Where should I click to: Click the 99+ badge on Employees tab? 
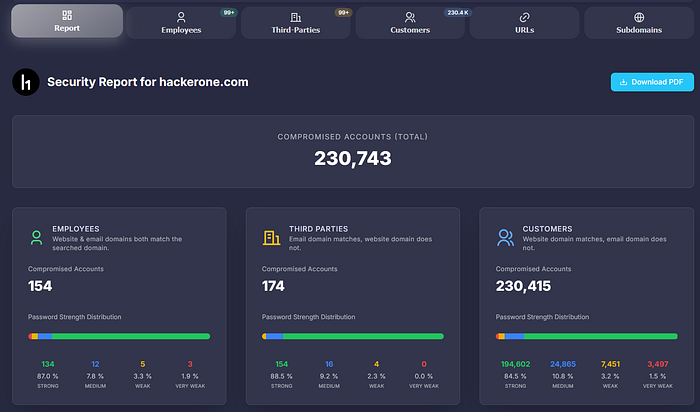pyautogui.click(x=229, y=12)
